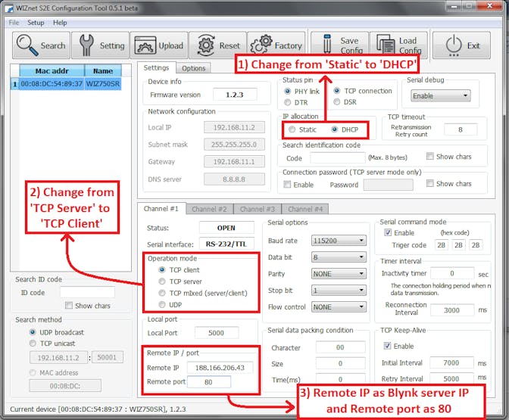
Task: Click the application icon in title bar
Action: 9,8
